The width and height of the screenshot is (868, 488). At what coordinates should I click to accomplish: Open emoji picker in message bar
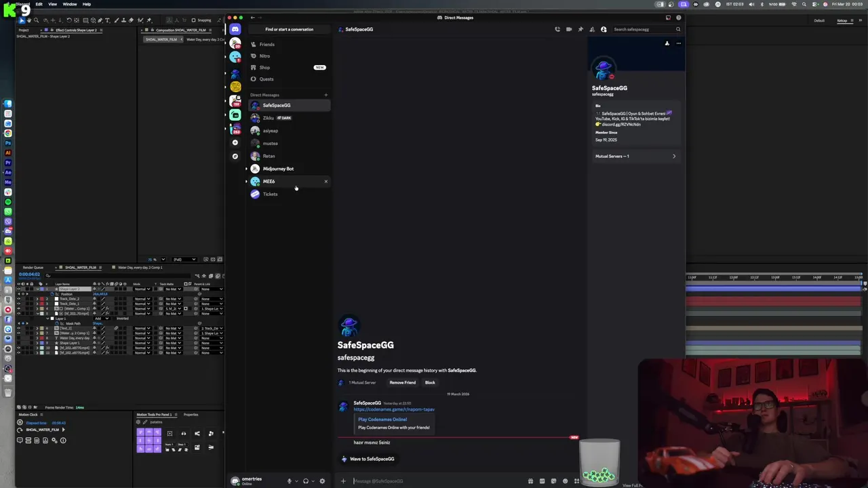[x=566, y=481]
